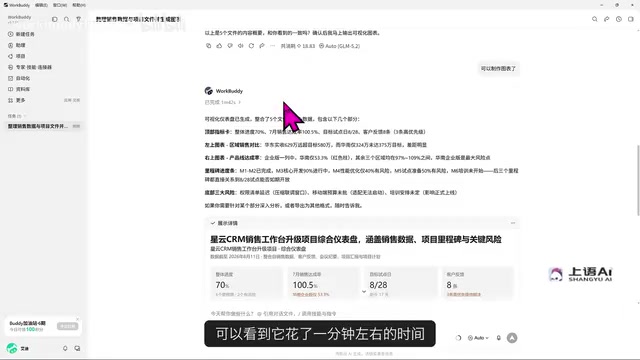Click the top-right search icon
Screen dimensions: 640x360
[595, 19]
